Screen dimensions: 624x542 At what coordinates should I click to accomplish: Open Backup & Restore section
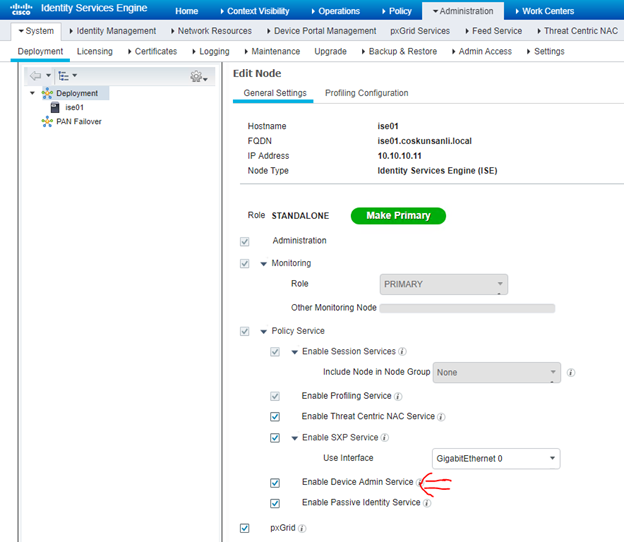click(399, 51)
